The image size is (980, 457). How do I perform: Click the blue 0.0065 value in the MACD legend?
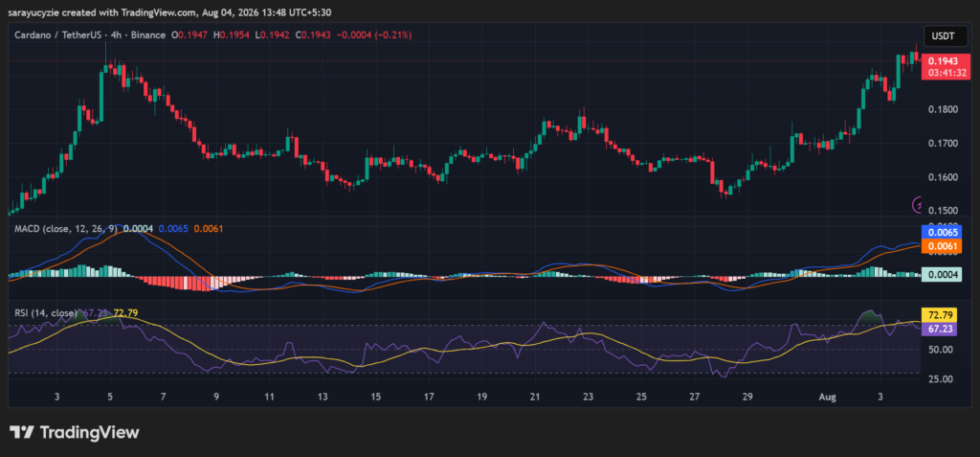(x=173, y=229)
